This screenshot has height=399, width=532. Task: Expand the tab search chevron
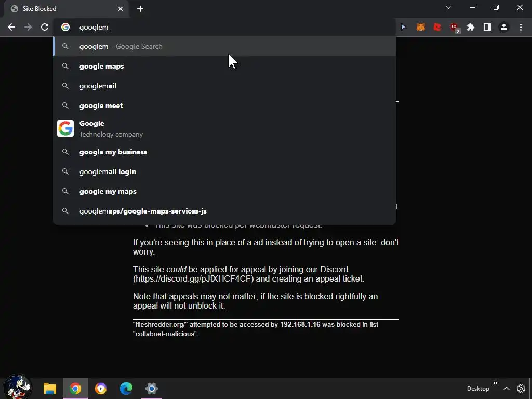coord(448,7)
